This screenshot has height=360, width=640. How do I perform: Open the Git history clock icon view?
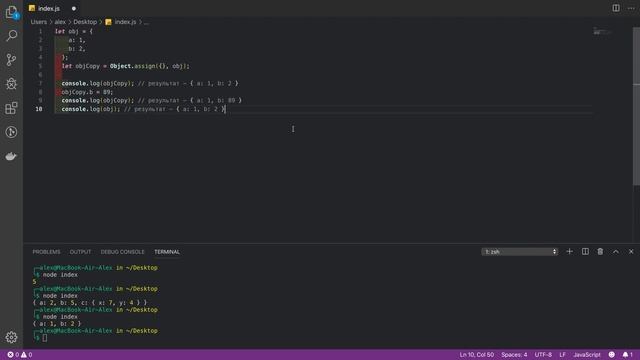tap(11, 132)
